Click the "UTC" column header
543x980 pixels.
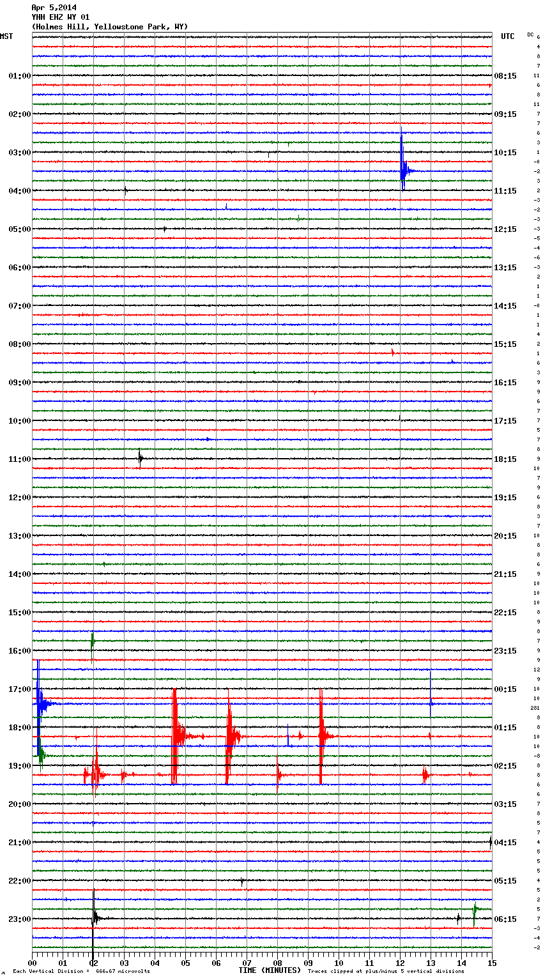click(x=508, y=36)
